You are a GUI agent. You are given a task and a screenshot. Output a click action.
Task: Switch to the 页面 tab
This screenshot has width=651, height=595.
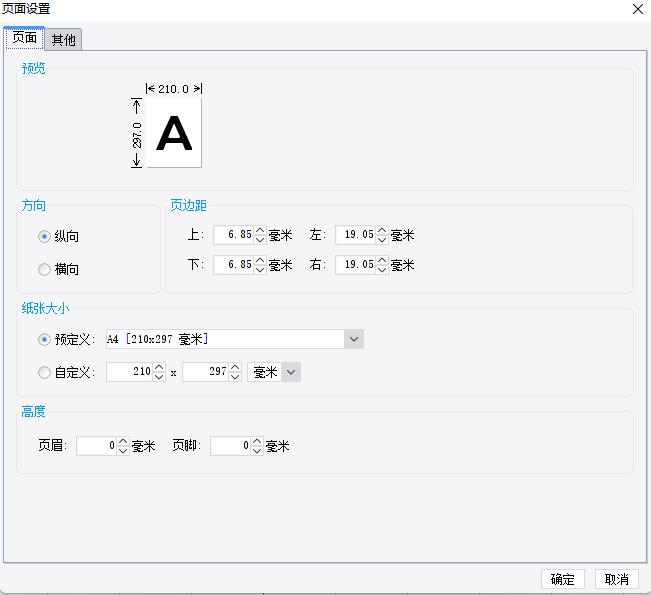click(24, 38)
